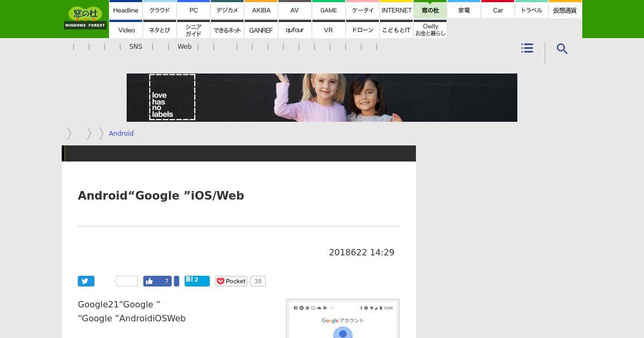Viewport: 644px width, 338px height.
Task: Open the PC tab
Action: 193,10
